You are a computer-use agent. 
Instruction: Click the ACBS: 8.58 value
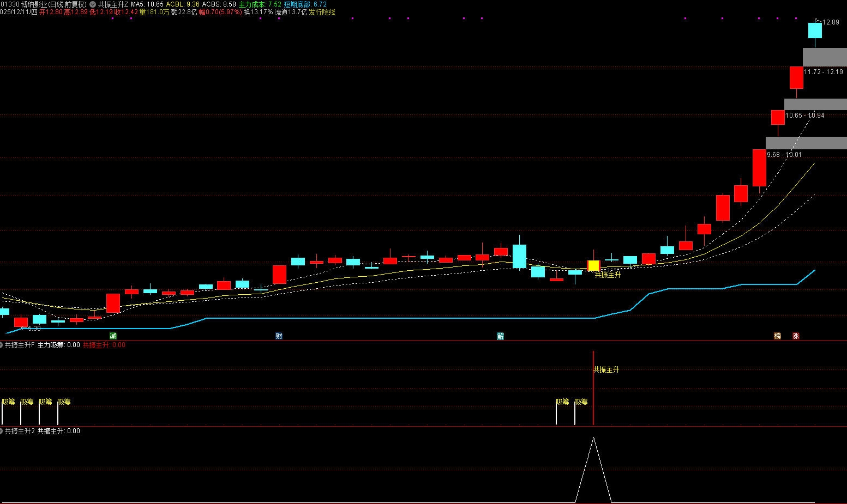point(219,4)
